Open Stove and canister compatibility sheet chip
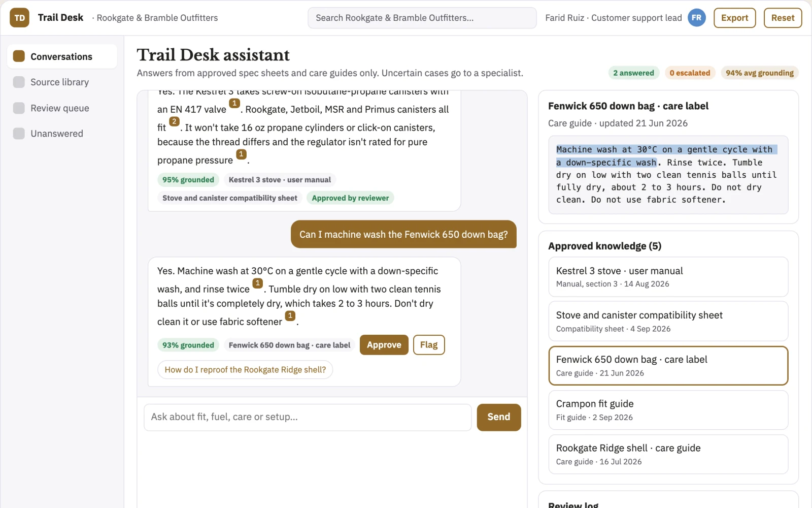This screenshot has height=508, width=812. pos(230,198)
